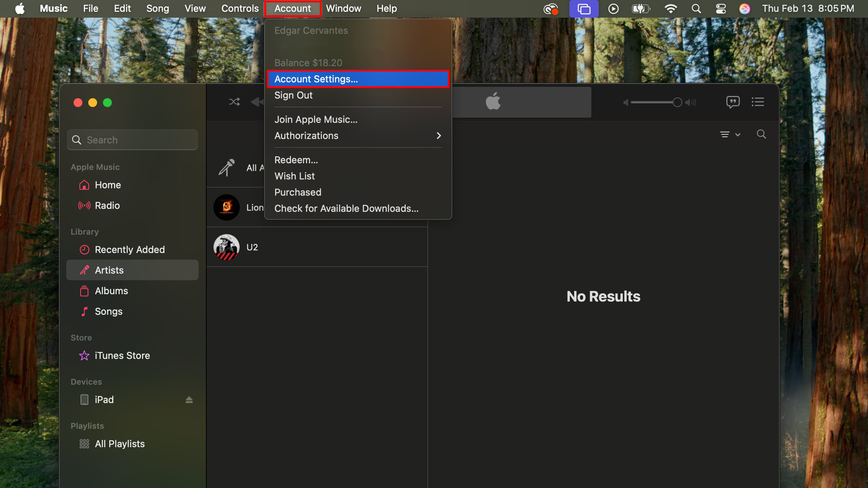Open macOS Control Center icon
The height and width of the screenshot is (488, 868).
pyautogui.click(x=721, y=8)
